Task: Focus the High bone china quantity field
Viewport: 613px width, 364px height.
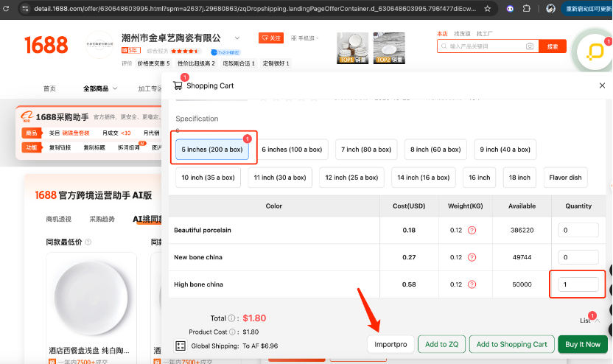Action: [x=578, y=284]
